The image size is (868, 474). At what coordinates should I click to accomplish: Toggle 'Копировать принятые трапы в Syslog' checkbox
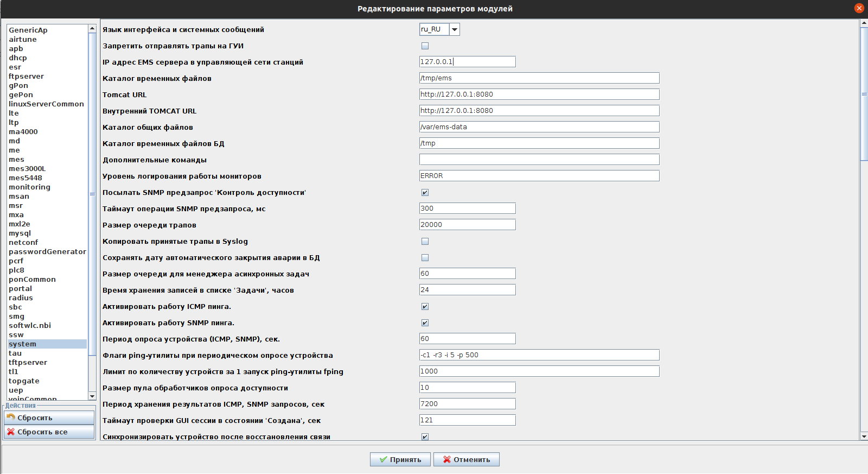coord(425,242)
